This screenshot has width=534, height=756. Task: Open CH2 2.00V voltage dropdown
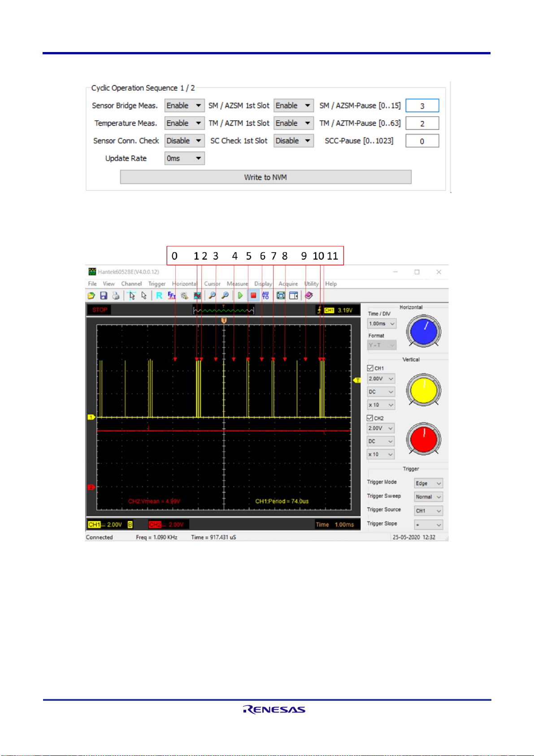[x=381, y=428]
